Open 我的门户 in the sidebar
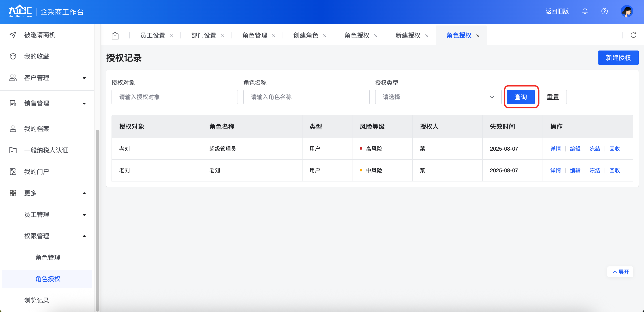This screenshot has height=312, width=644. (36, 172)
